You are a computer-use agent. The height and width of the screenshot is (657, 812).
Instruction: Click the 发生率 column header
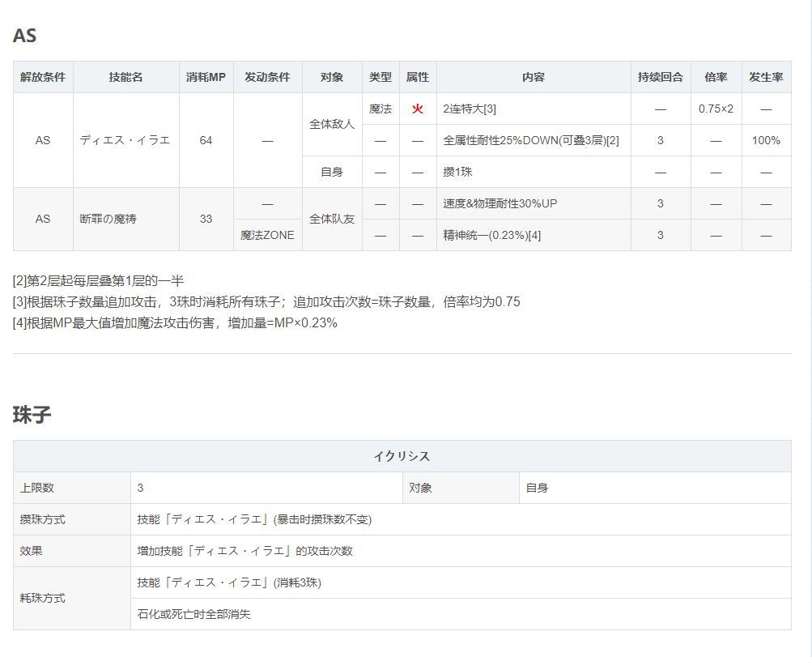766,77
